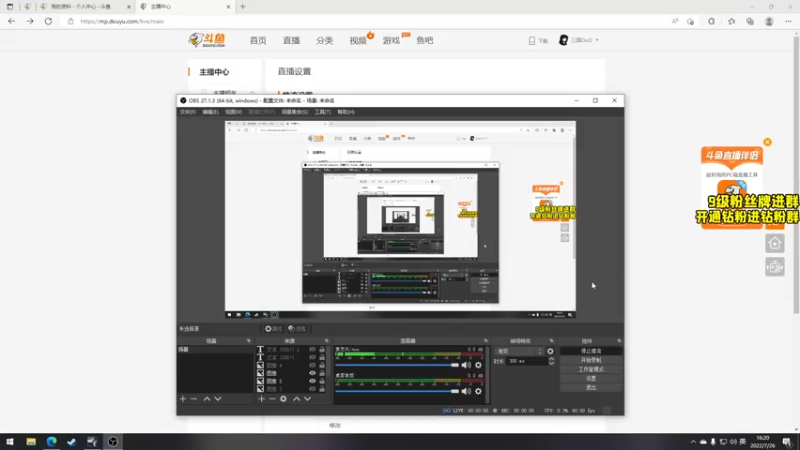Mute the Mic/Aux speaker icon
The width and height of the screenshot is (800, 450).
[466, 365]
